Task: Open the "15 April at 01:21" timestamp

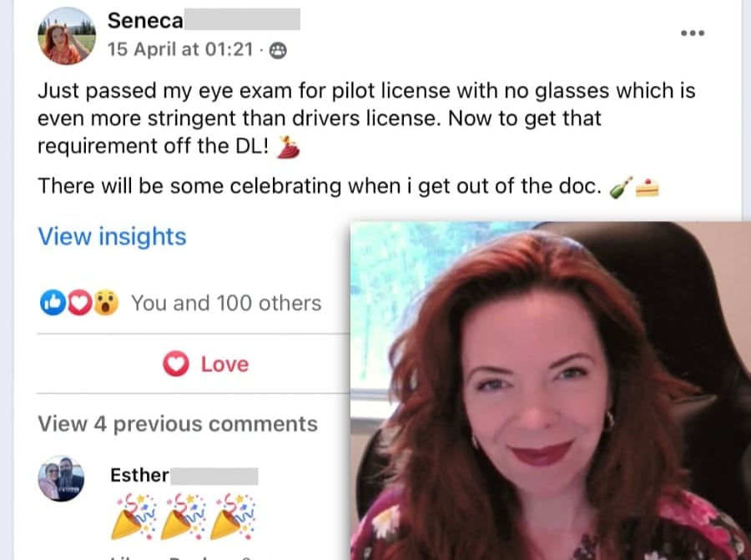Action: click(x=179, y=50)
